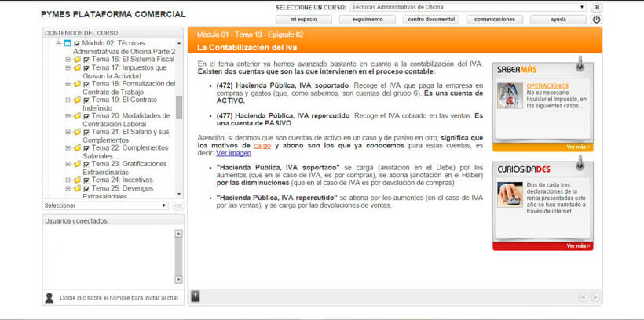Image resolution: width=644 pixels, height=320 pixels.
Task: Click Ver más under Saber Más
Action: tap(578, 147)
